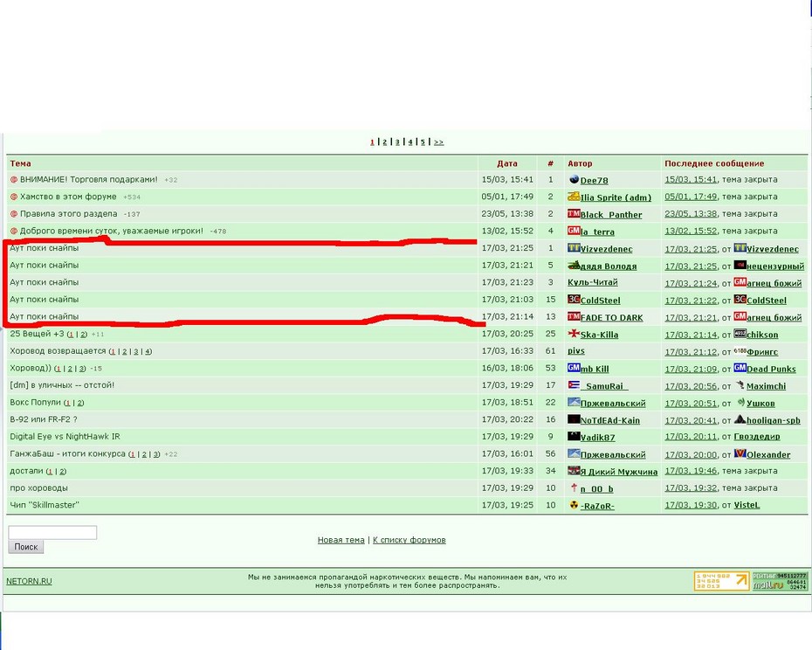Click icon before chikson in last message
The width and height of the screenshot is (812, 650).
740,333
